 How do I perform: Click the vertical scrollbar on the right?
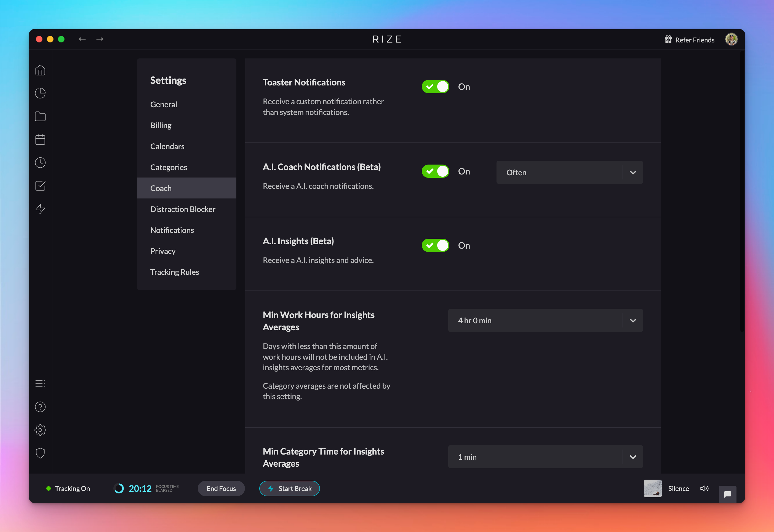742,192
